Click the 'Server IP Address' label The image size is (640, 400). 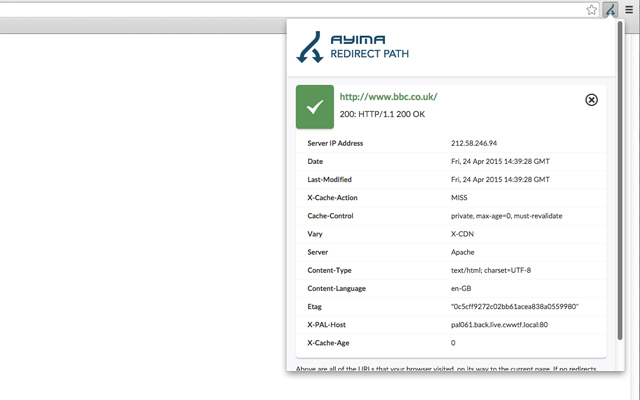(x=335, y=143)
